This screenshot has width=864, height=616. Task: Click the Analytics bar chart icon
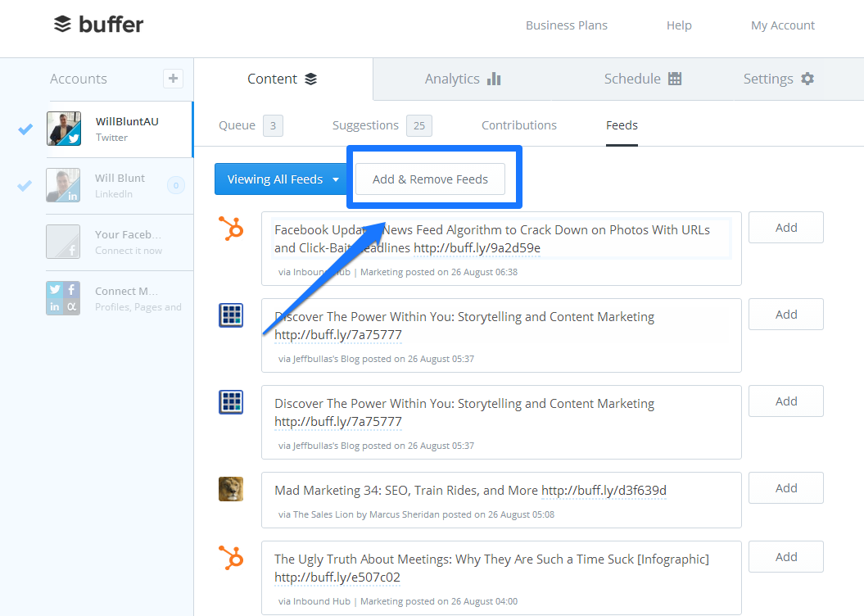point(494,79)
